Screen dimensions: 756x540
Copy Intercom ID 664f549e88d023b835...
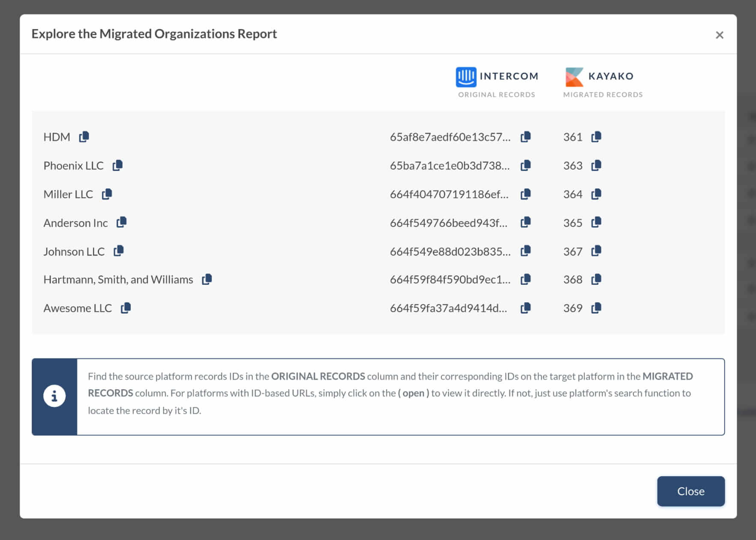pyautogui.click(x=525, y=251)
